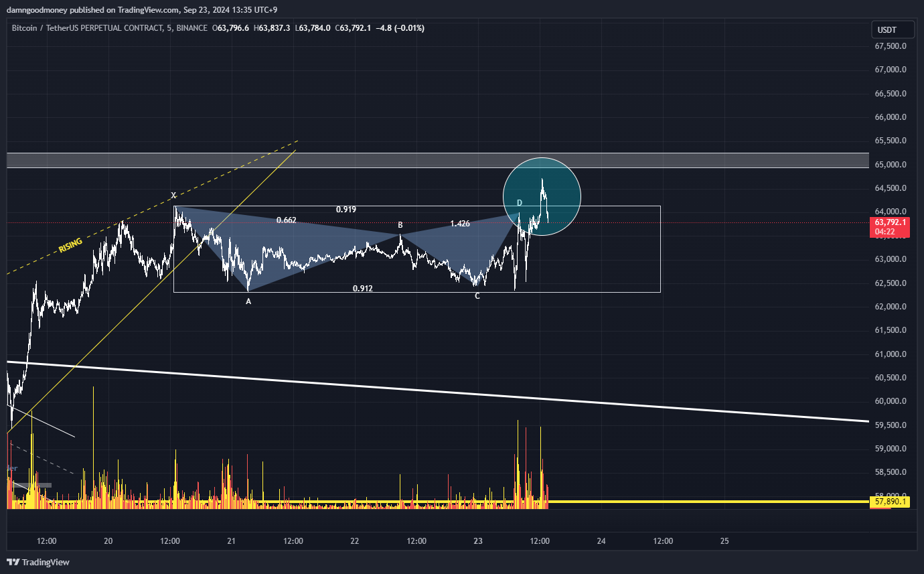Click the 67,500.0 price axis label
Image resolution: width=924 pixels, height=574 pixels.
point(891,46)
